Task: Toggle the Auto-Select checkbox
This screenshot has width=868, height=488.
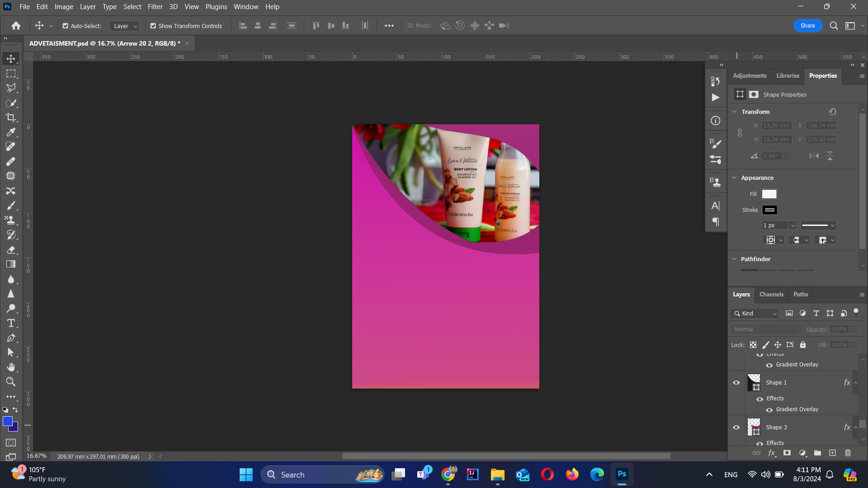Action: (66, 26)
